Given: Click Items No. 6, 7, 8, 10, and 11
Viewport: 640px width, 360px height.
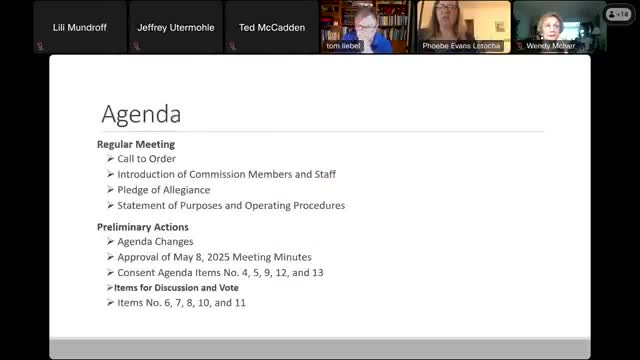Looking at the screenshot, I should (x=182, y=303).
